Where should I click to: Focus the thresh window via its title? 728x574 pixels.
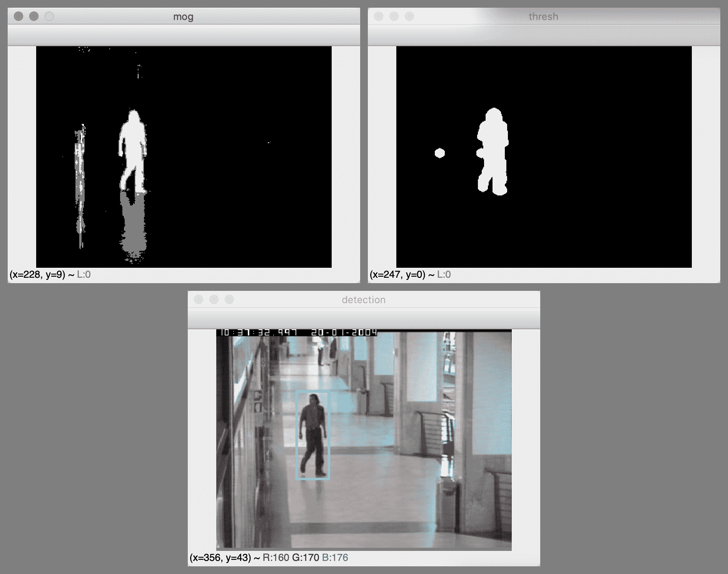(x=543, y=17)
